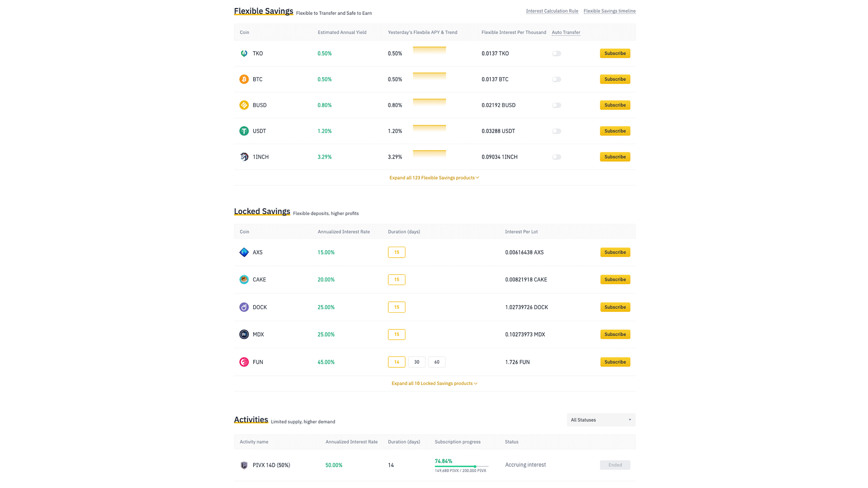Toggle Auto Transfer for BUSD
The width and height of the screenshot is (868, 488).
tap(557, 105)
